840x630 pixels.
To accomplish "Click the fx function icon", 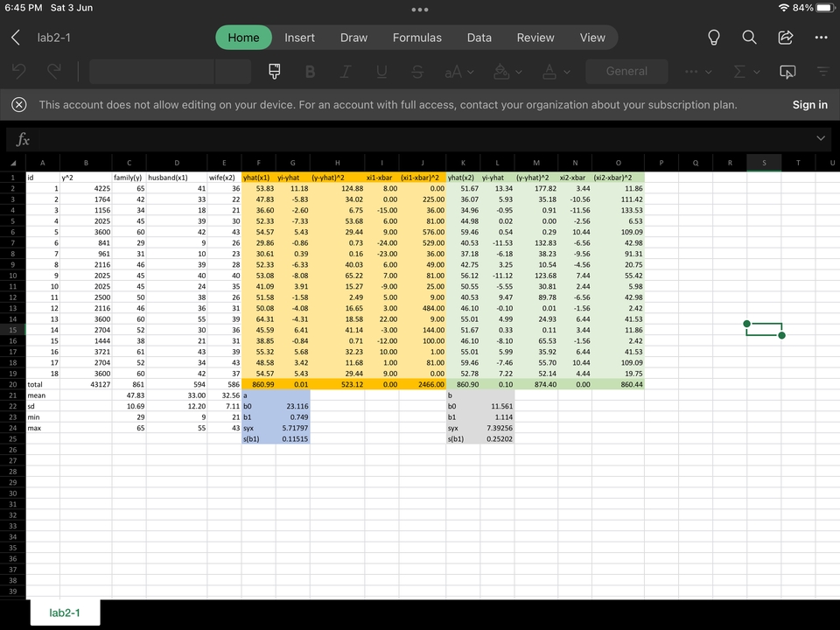I will 23,139.
